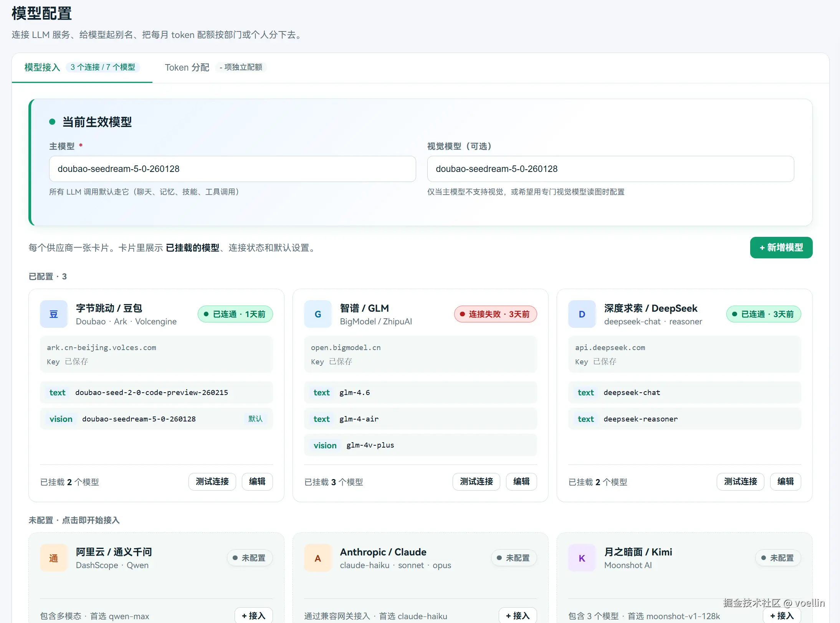Click the 字节跳动 / 豆包 card title
The image size is (840, 623).
tap(109, 308)
